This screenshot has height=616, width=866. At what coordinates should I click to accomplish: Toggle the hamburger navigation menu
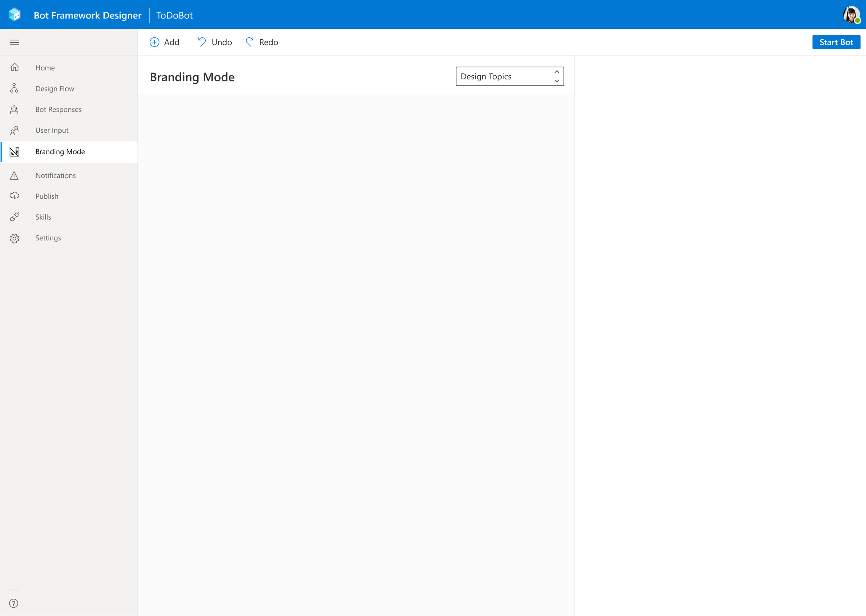coord(14,42)
